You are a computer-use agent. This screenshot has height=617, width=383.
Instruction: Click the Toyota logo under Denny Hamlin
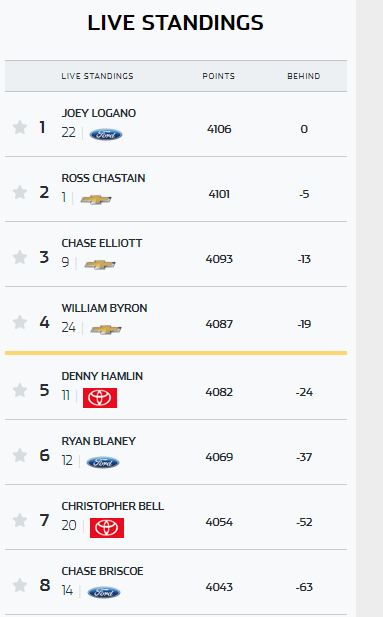click(x=100, y=398)
